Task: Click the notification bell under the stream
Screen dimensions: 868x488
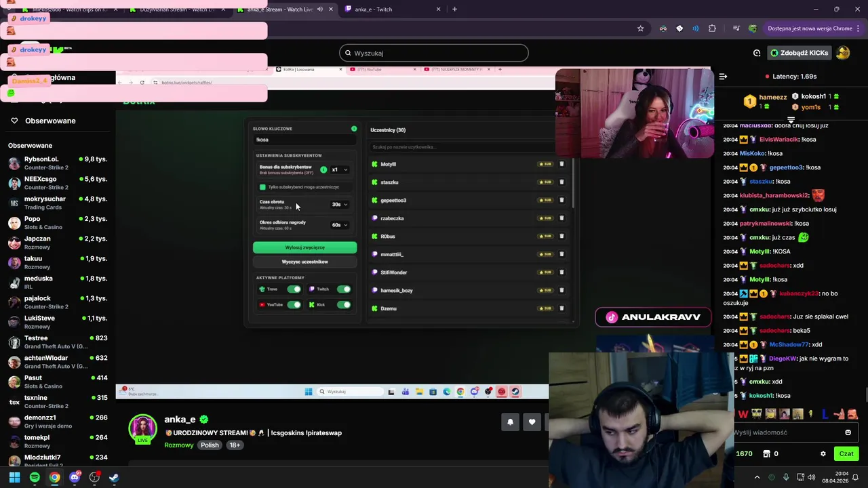Action: pyautogui.click(x=511, y=422)
